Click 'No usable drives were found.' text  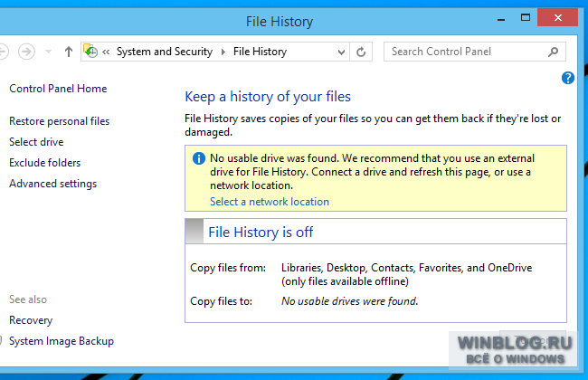[349, 301]
